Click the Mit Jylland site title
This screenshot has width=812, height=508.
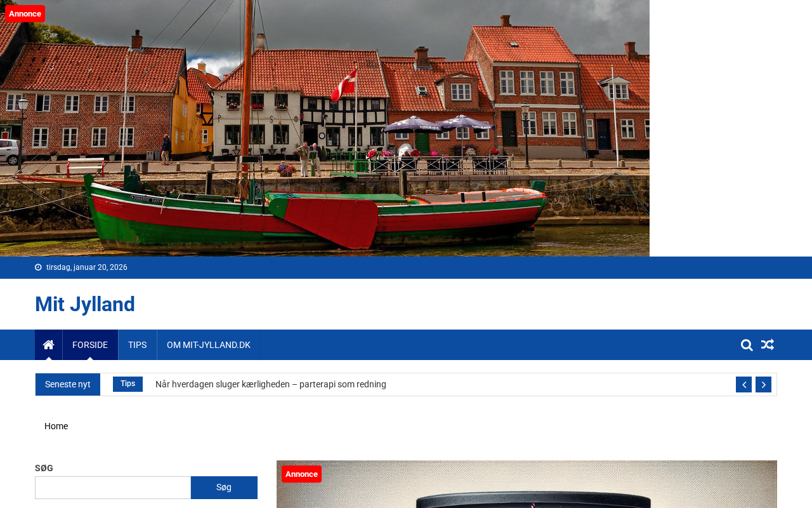coord(85,304)
